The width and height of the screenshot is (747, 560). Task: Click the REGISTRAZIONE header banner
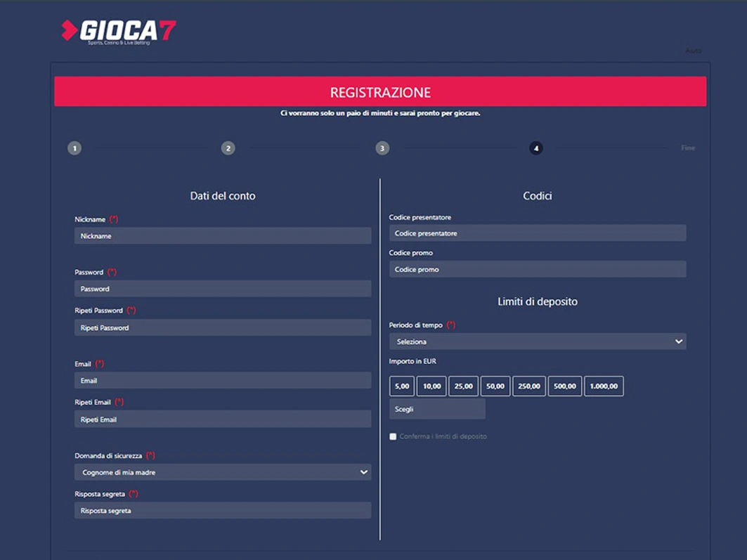[x=380, y=92]
